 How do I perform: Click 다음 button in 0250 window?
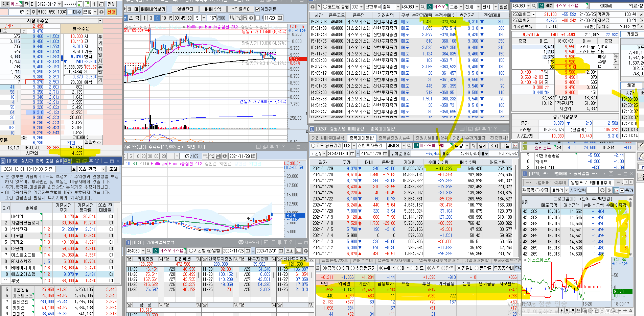(505, 146)
